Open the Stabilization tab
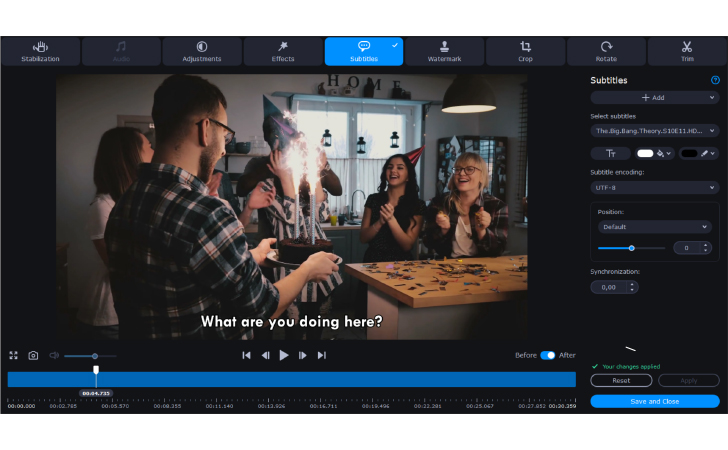 pyautogui.click(x=40, y=52)
